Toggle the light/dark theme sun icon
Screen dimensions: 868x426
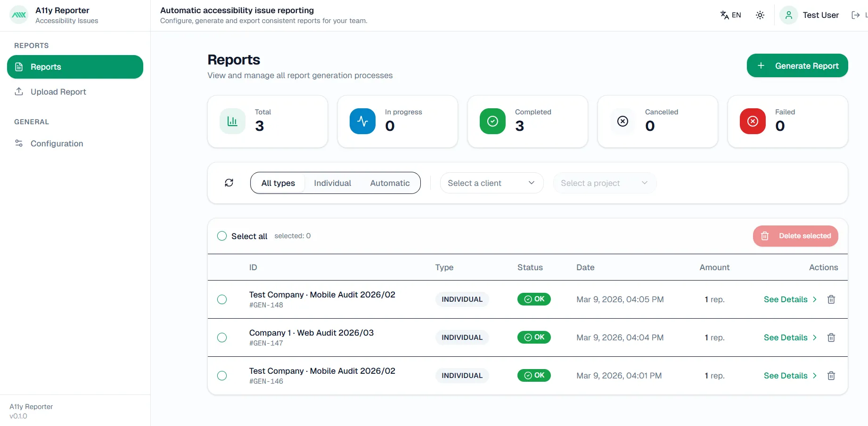coord(760,15)
